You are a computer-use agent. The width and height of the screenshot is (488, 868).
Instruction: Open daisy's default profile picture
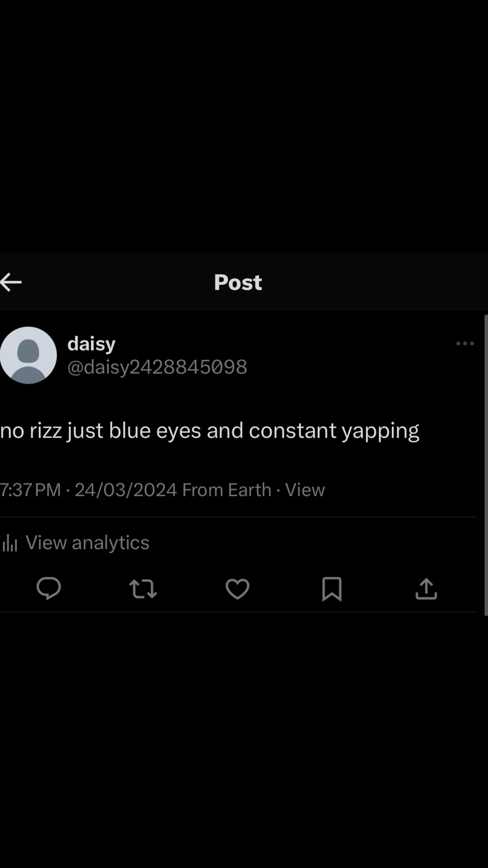28,355
